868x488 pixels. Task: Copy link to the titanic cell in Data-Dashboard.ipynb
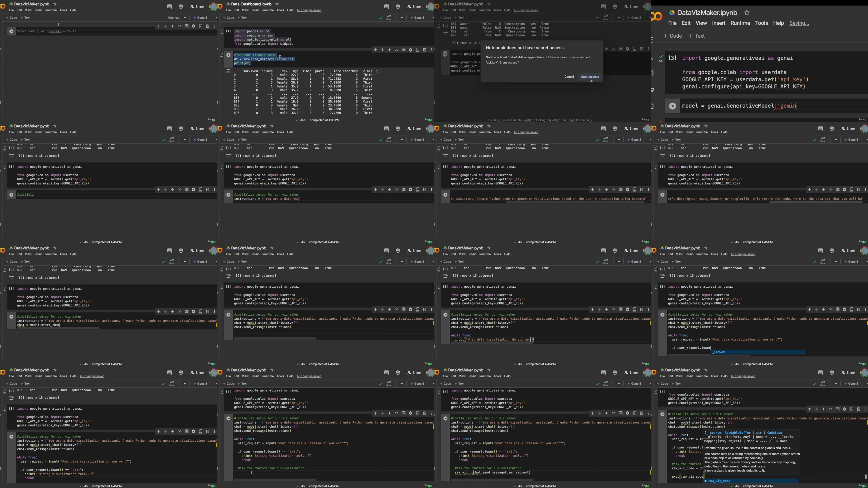pos(397,50)
